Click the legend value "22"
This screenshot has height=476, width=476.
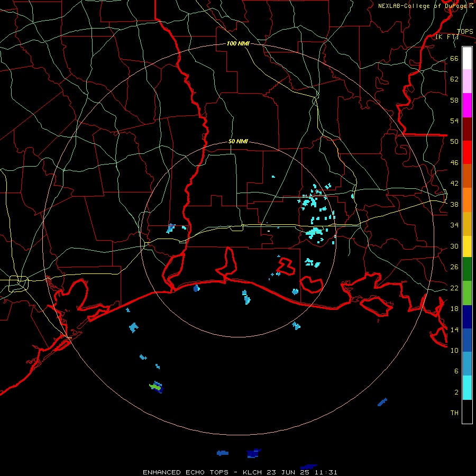point(454,288)
